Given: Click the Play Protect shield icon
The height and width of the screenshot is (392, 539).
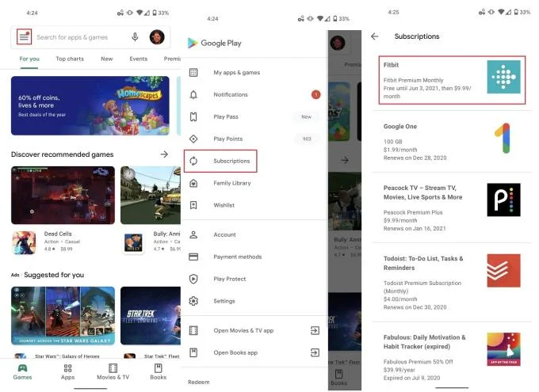Looking at the screenshot, I should [193, 279].
